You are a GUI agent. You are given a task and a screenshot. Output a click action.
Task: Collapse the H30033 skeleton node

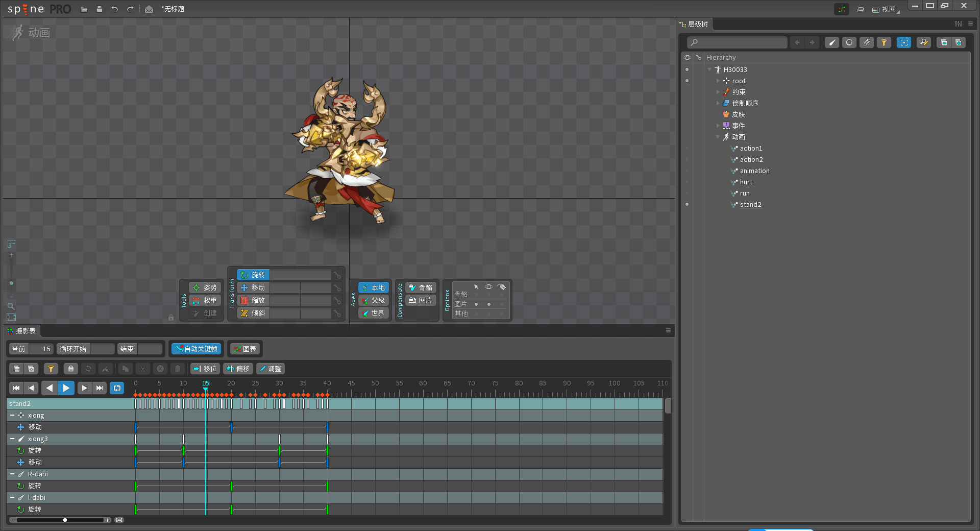(x=709, y=69)
